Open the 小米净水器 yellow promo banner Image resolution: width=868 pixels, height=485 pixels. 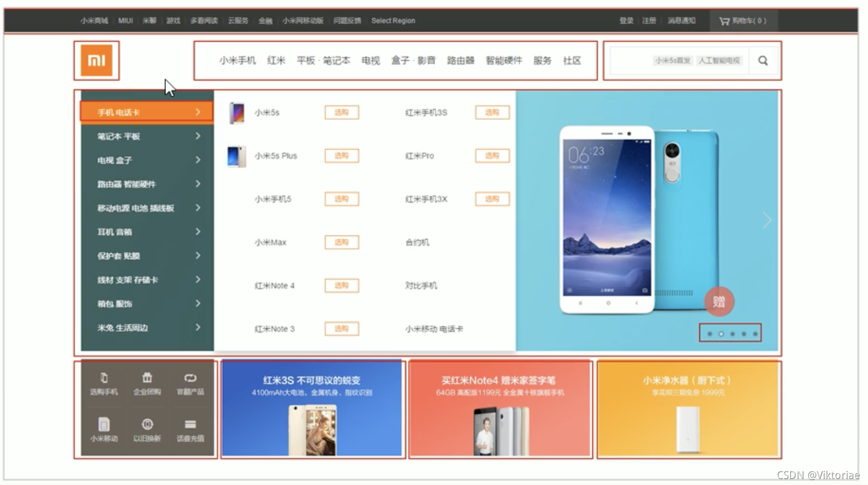(x=688, y=409)
